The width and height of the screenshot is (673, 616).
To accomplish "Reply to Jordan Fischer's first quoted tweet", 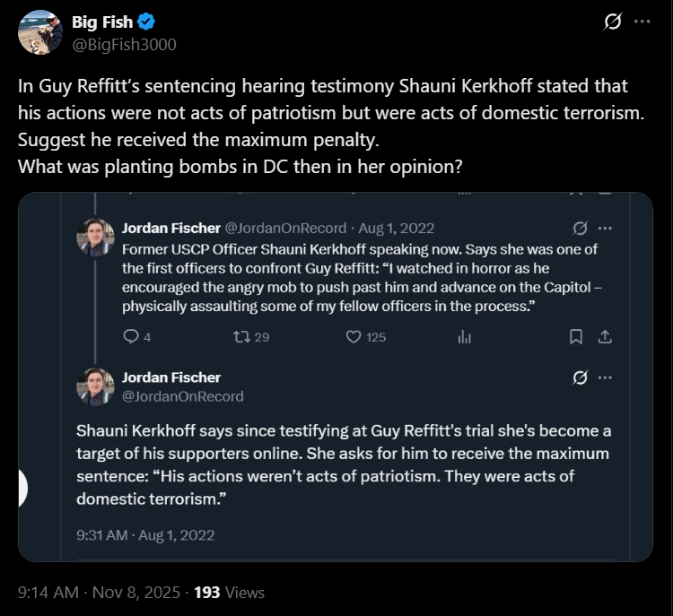I will [131, 336].
